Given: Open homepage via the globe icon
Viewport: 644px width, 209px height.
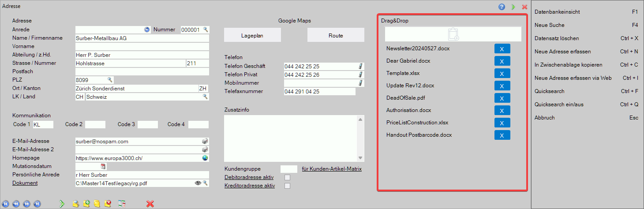Looking at the screenshot, I should coord(205,158).
